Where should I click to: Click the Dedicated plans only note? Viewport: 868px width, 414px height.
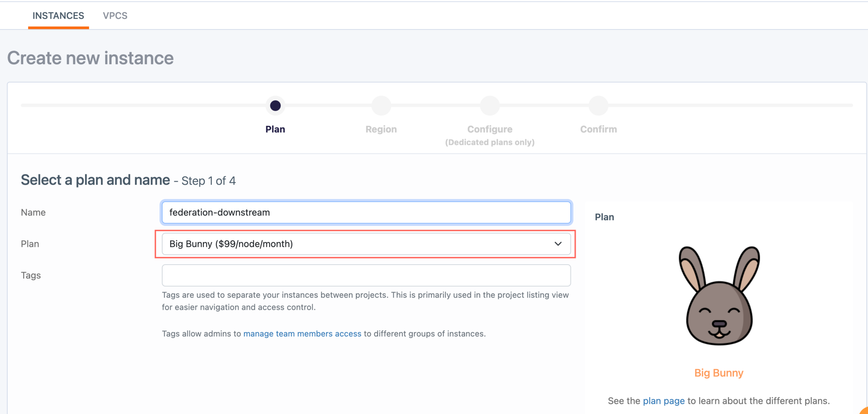(x=490, y=142)
